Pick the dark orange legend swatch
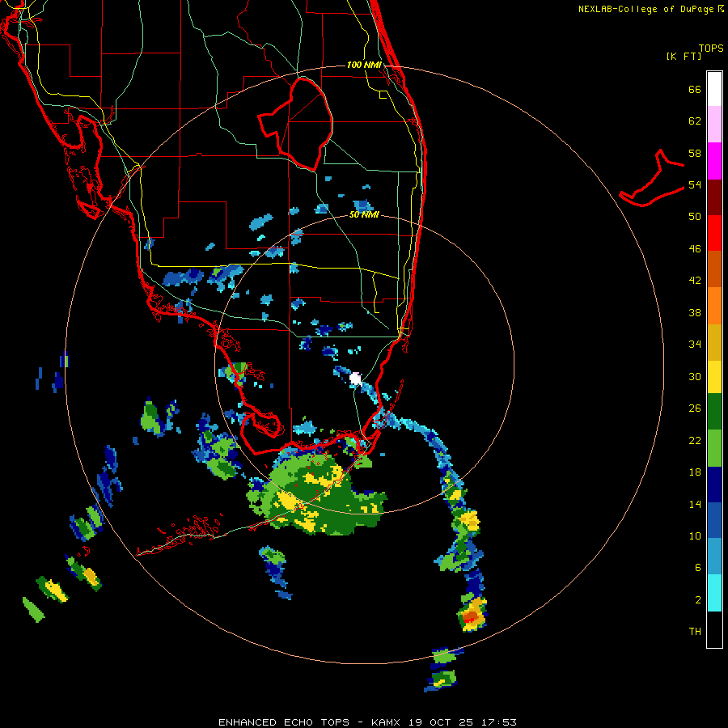The width and height of the screenshot is (728, 728). (714, 269)
